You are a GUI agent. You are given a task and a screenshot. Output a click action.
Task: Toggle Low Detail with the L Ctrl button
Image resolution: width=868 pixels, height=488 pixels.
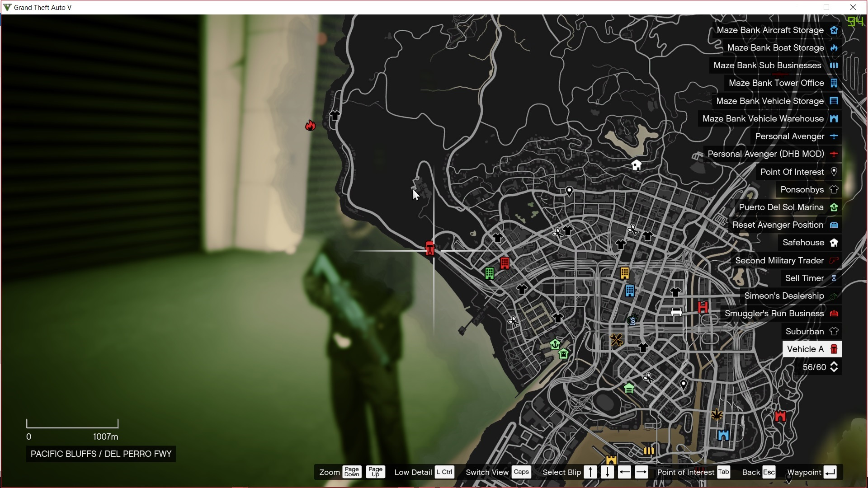444,472
